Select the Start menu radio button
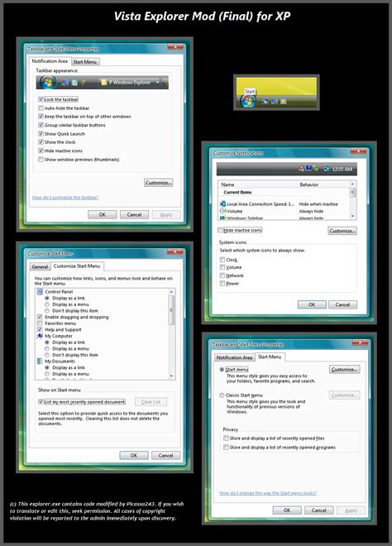392x546 pixels. coord(222,370)
